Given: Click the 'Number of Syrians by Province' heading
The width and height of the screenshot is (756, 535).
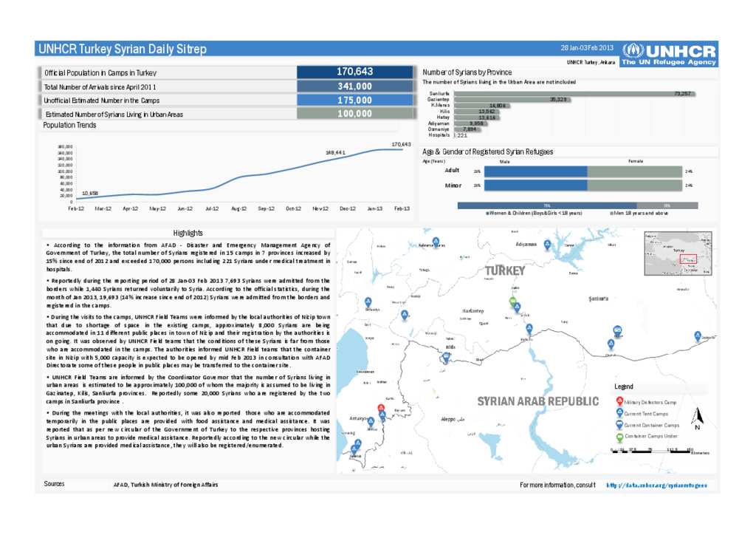Looking at the screenshot, I should pyautogui.click(x=467, y=72).
